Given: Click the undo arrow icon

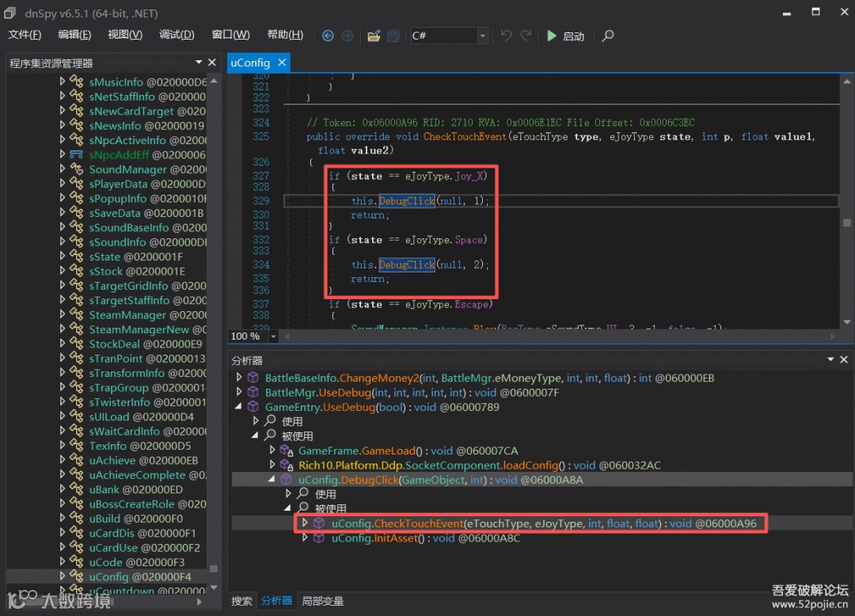Looking at the screenshot, I should point(507,36).
